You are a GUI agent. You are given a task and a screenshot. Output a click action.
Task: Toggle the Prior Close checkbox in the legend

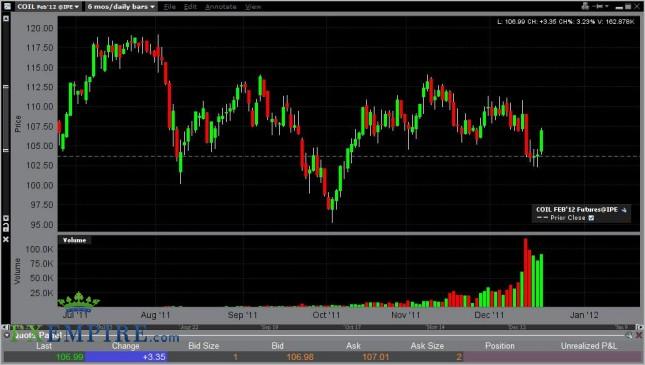point(591,218)
